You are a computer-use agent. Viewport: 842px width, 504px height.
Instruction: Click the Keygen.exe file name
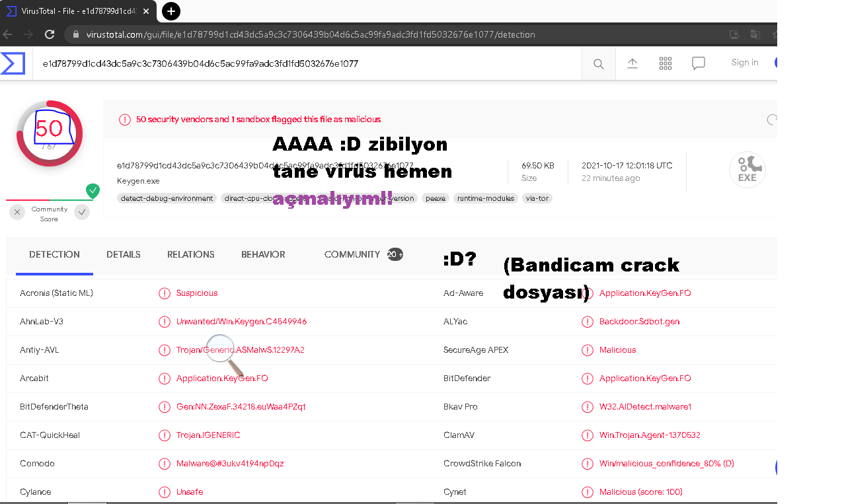pos(138,181)
